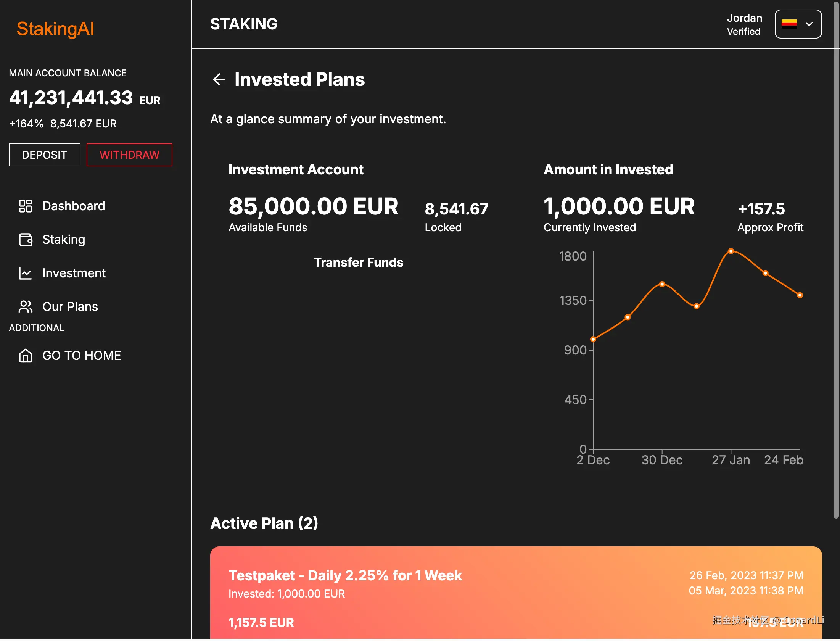Click the back arrow beside Invested Plans
Viewport: 840px width, 641px height.
point(219,79)
